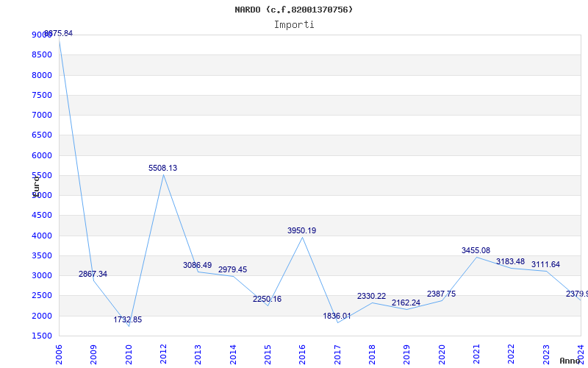Click y-axis tick 8000
Image resolution: width=588 pixels, height=368 pixels.
point(42,75)
